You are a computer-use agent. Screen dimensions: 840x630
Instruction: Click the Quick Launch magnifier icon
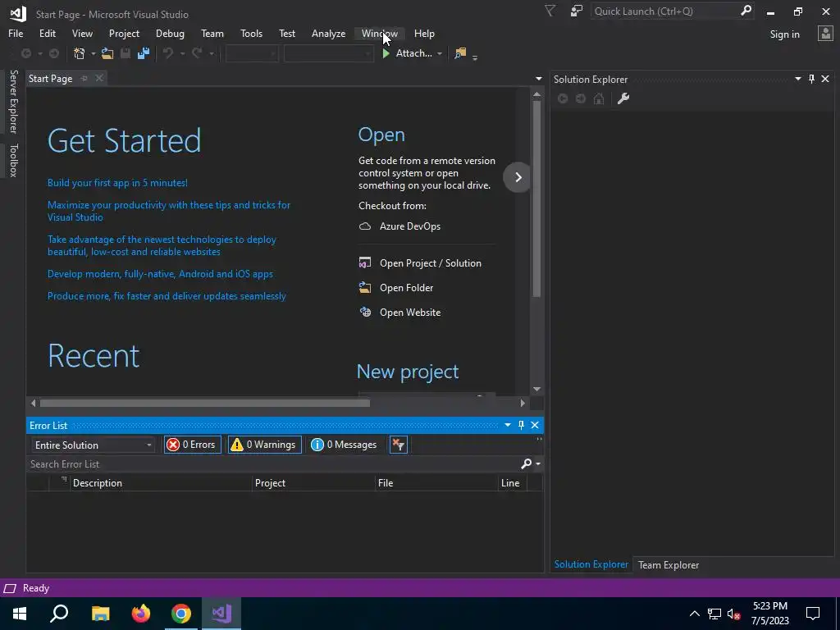point(746,11)
